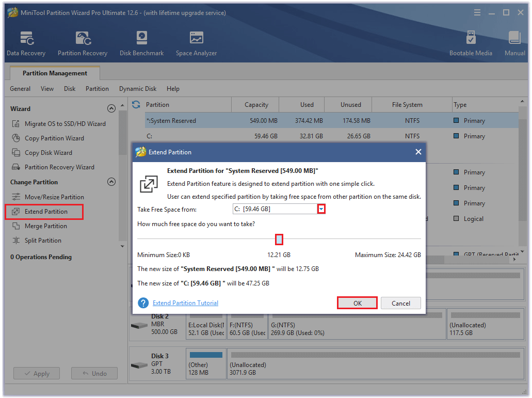The image size is (532, 398).
Task: Select the C: partition row
Action: tap(331, 136)
